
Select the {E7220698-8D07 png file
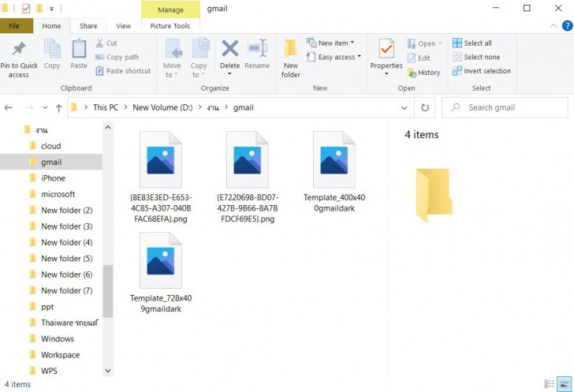[x=248, y=177]
